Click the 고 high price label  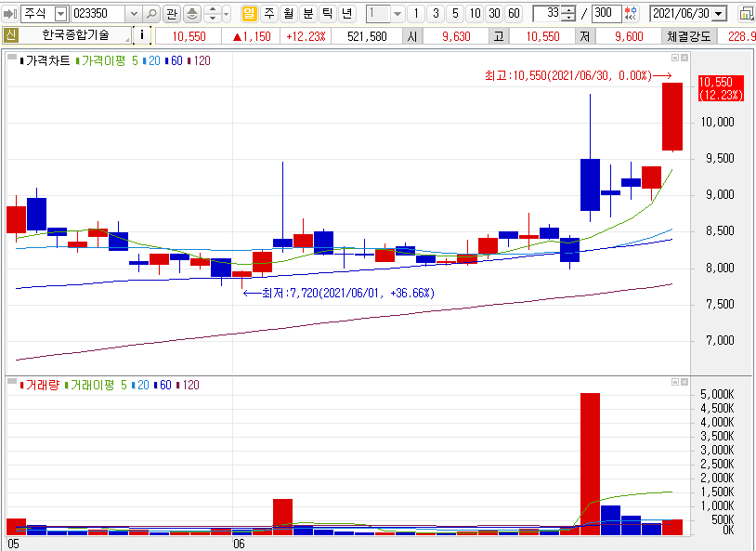[499, 36]
